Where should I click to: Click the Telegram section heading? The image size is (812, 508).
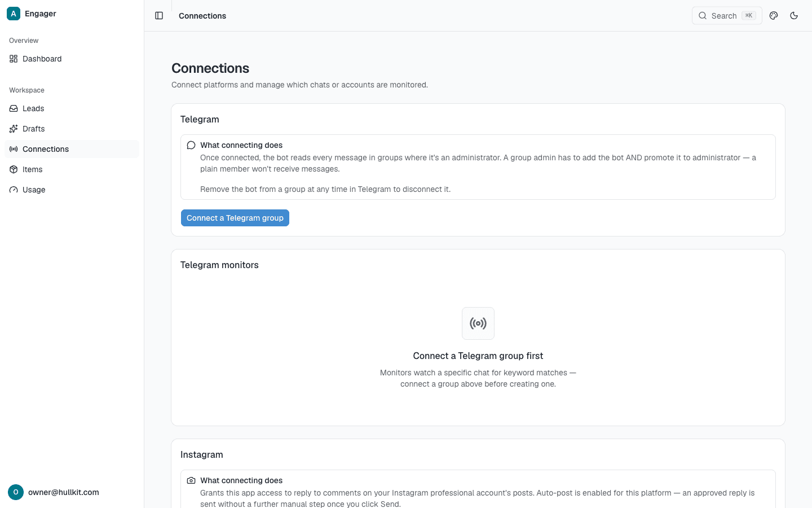(200, 120)
